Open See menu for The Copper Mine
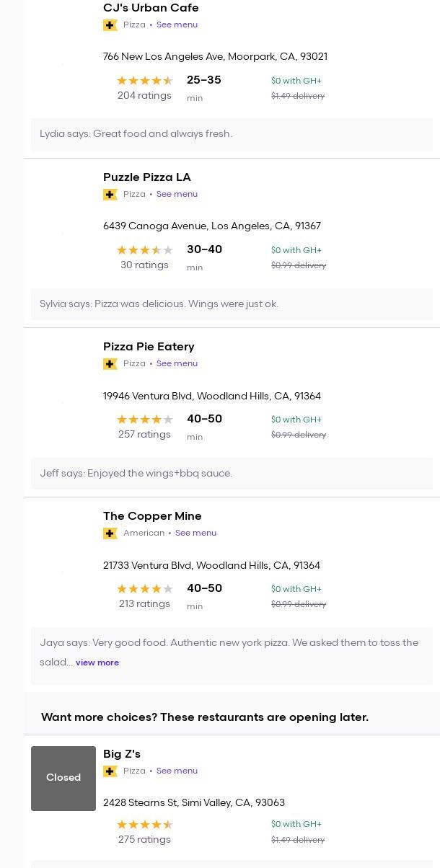Viewport: 440px width, 868px height. tap(195, 533)
